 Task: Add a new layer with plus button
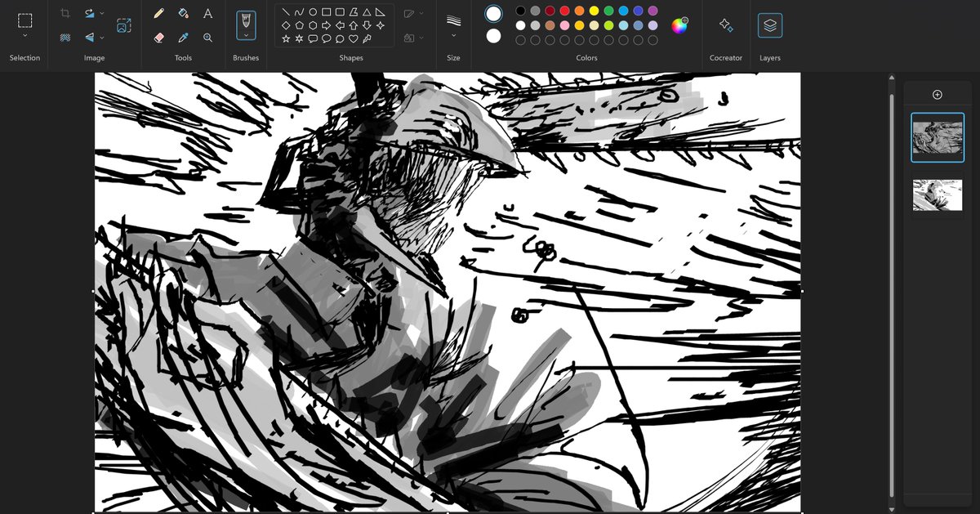pos(937,95)
